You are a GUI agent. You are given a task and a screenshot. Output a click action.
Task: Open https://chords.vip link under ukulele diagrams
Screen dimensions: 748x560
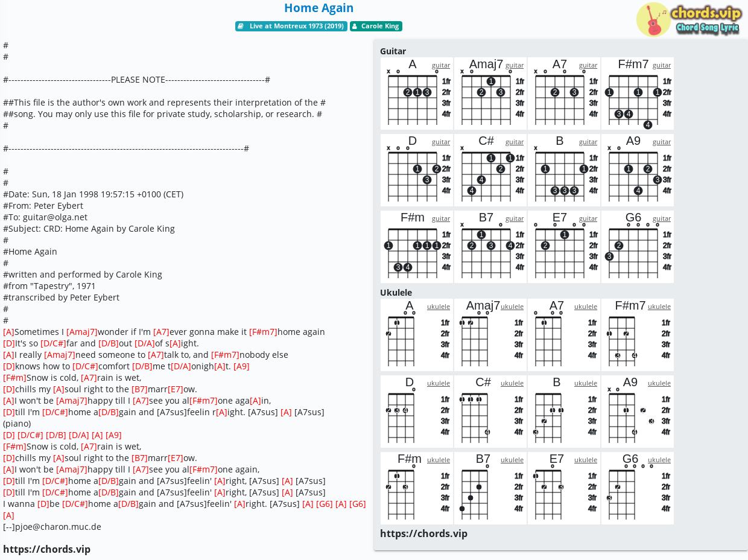coord(423,533)
